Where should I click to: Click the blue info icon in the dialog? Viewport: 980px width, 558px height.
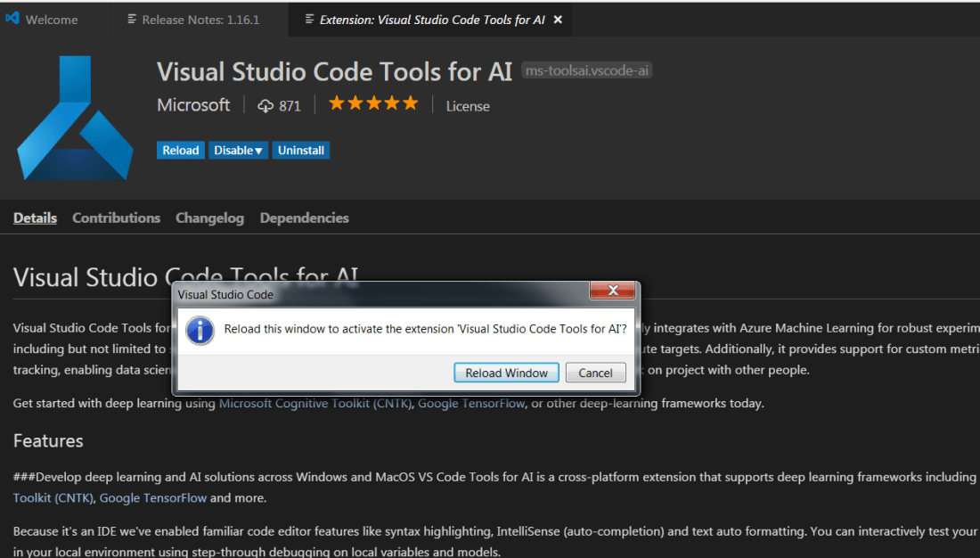click(200, 331)
